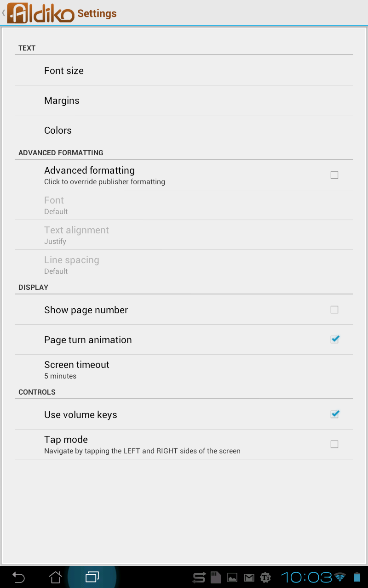
Task: Tap the Gmail notification icon
Action: pyautogui.click(x=249, y=577)
